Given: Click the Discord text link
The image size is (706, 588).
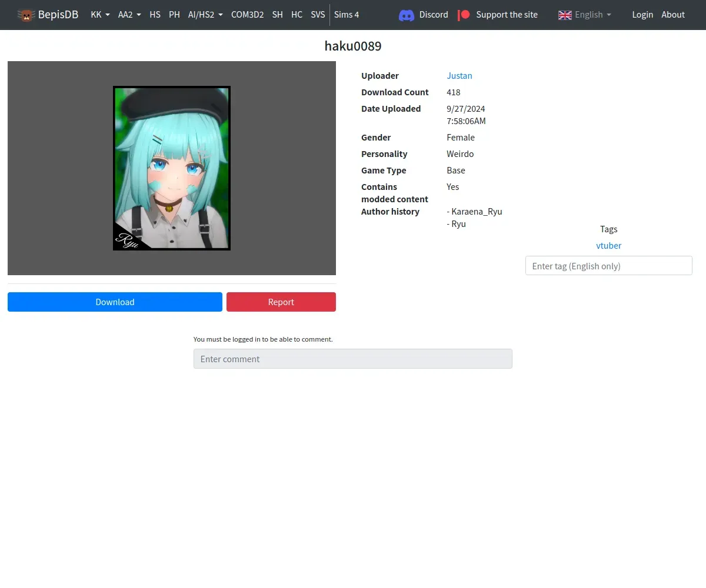Looking at the screenshot, I should [434, 15].
